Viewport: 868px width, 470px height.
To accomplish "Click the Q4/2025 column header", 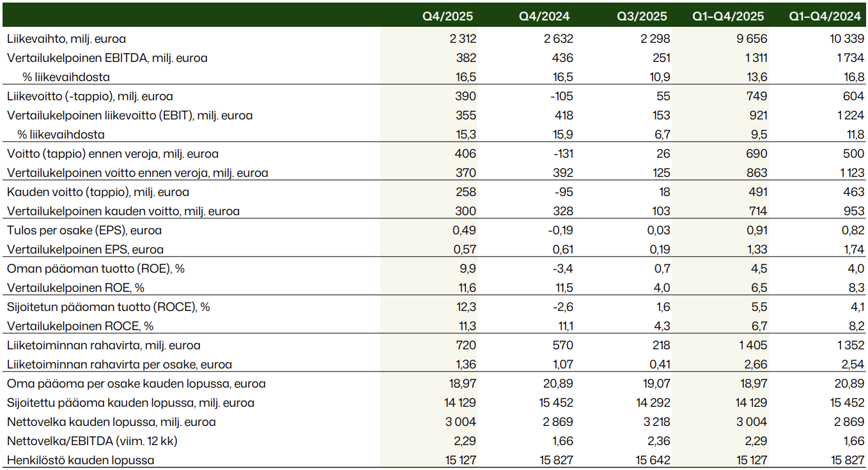I will pyautogui.click(x=449, y=17).
